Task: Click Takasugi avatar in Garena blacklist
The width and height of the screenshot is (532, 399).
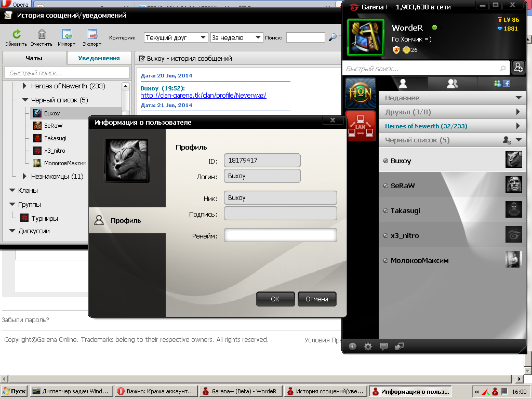Action: point(514,209)
